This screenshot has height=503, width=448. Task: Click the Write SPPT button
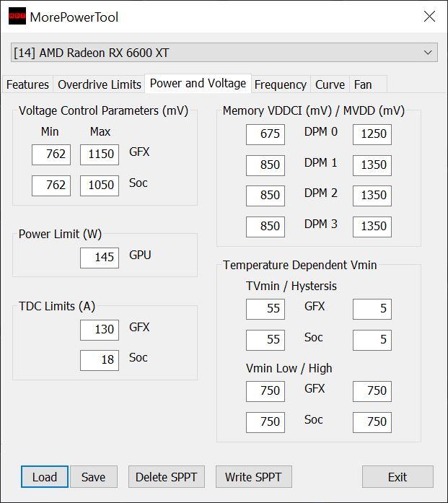[254, 477]
